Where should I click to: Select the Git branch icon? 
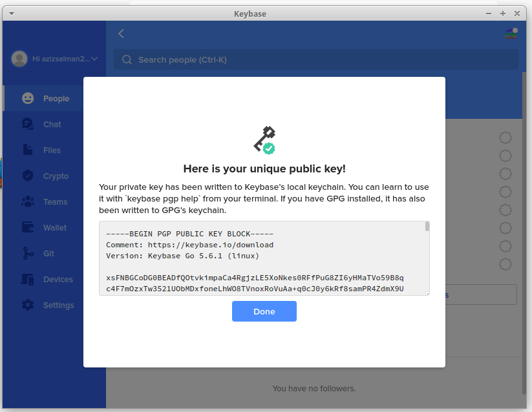pos(28,253)
